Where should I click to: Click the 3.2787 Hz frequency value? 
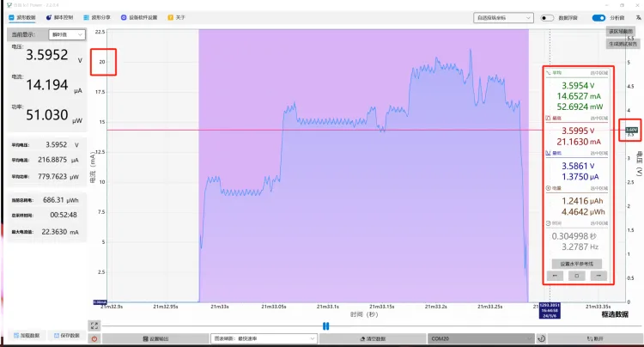(580, 247)
